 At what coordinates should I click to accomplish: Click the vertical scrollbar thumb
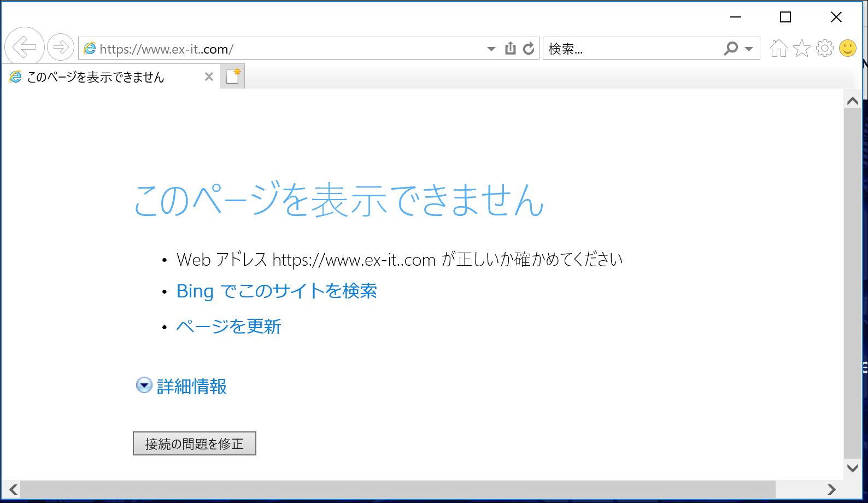[853, 283]
